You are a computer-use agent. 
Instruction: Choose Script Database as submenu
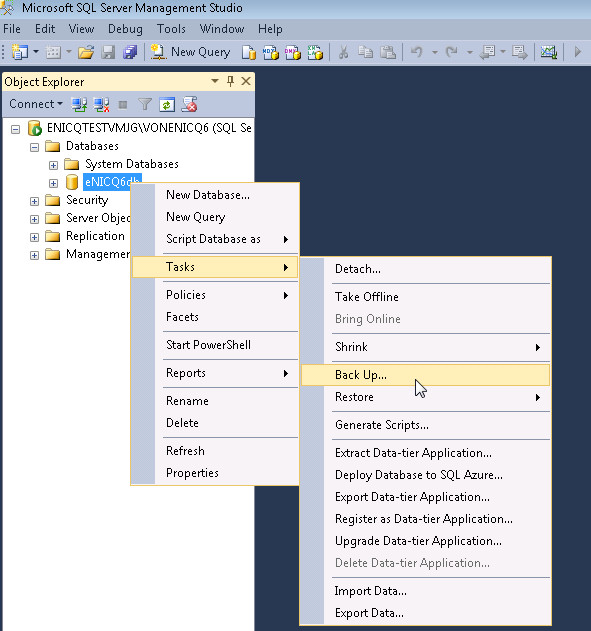(x=215, y=239)
